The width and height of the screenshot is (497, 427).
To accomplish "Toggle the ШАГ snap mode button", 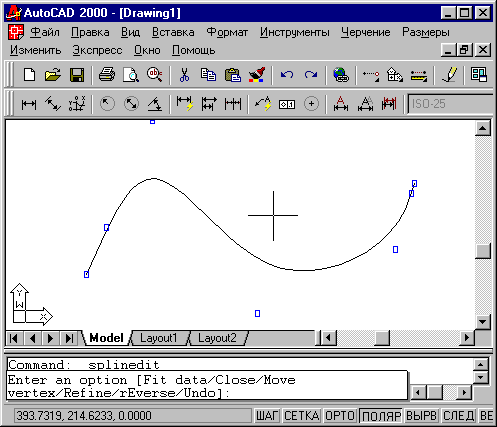I will (267, 416).
